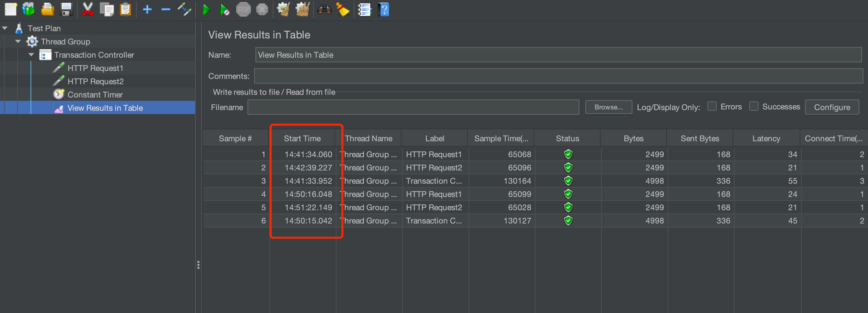This screenshot has height=313, width=868.
Task: Click the Configure button
Action: [831, 107]
